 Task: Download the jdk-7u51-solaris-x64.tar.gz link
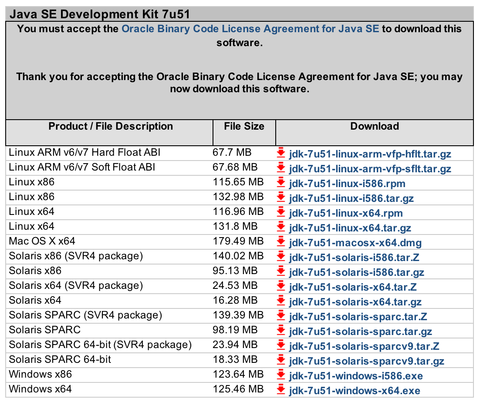[355, 302]
